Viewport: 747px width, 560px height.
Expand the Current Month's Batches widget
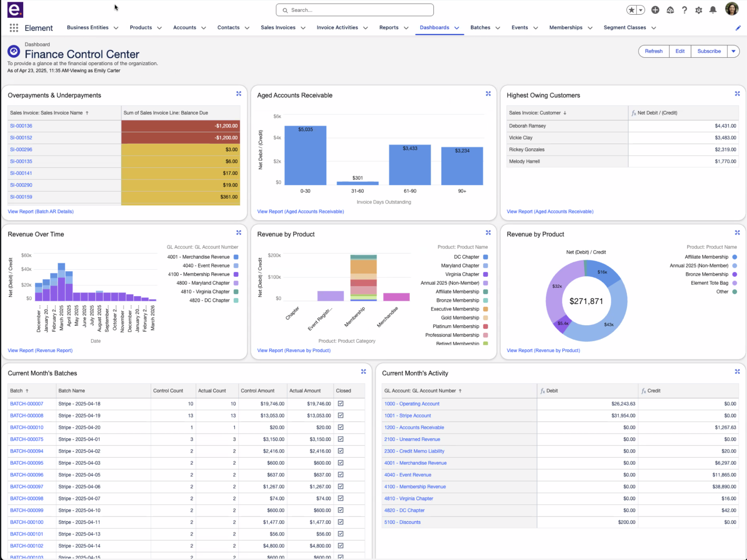pos(363,372)
